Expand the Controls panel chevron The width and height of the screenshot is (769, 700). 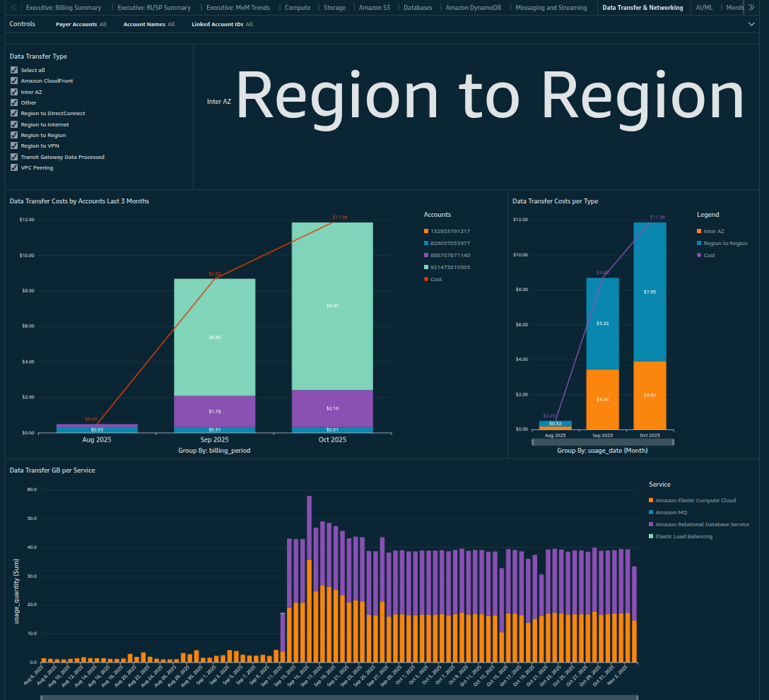point(751,24)
